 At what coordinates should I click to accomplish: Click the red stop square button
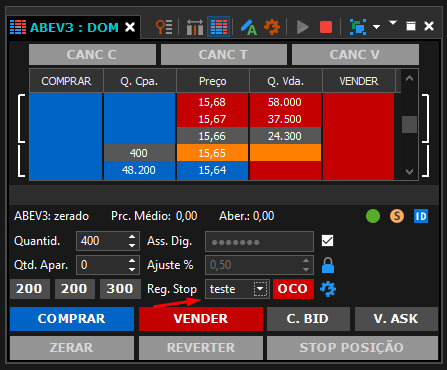[326, 27]
